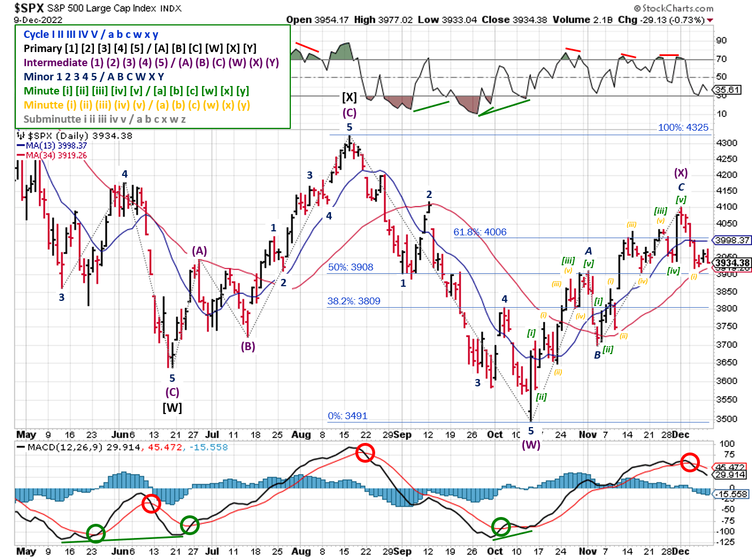Screen dimensions: 752x560
Task: Click the red MACD crossover circle in December
Action: (x=689, y=462)
